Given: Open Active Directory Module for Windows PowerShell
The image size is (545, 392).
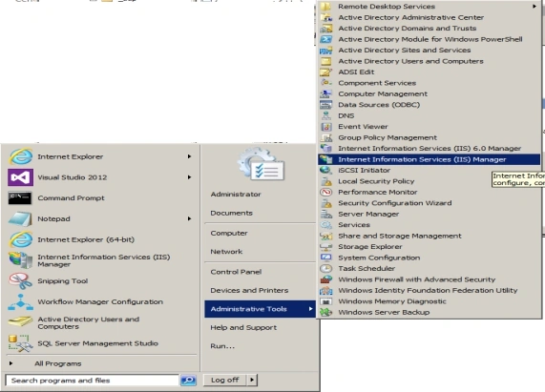Looking at the screenshot, I should tap(430, 39).
